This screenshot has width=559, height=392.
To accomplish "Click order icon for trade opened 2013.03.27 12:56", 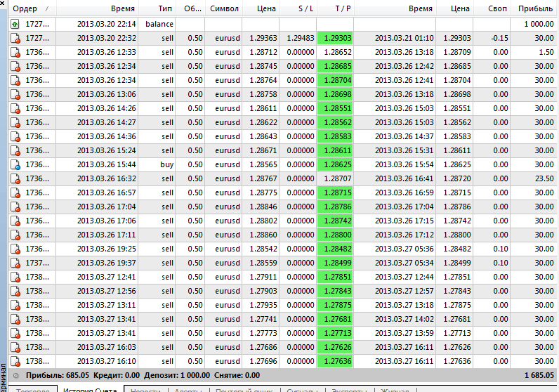I will tap(15, 292).
